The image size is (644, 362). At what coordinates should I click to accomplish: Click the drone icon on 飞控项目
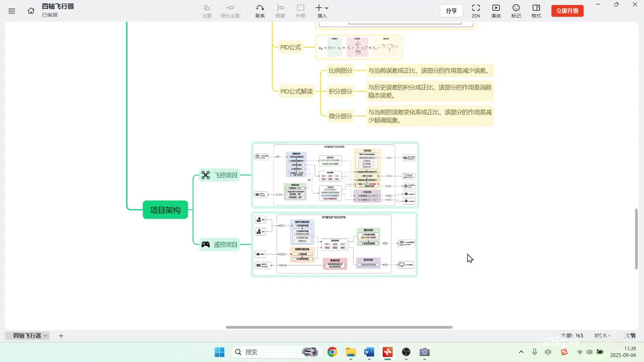[205, 175]
